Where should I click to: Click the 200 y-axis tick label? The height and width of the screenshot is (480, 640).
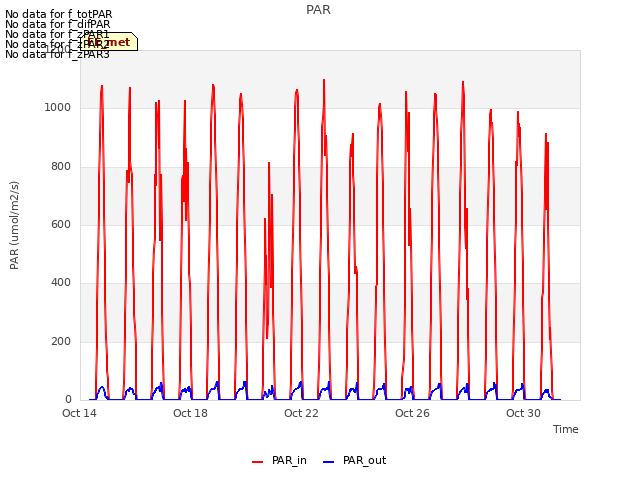tap(61, 341)
